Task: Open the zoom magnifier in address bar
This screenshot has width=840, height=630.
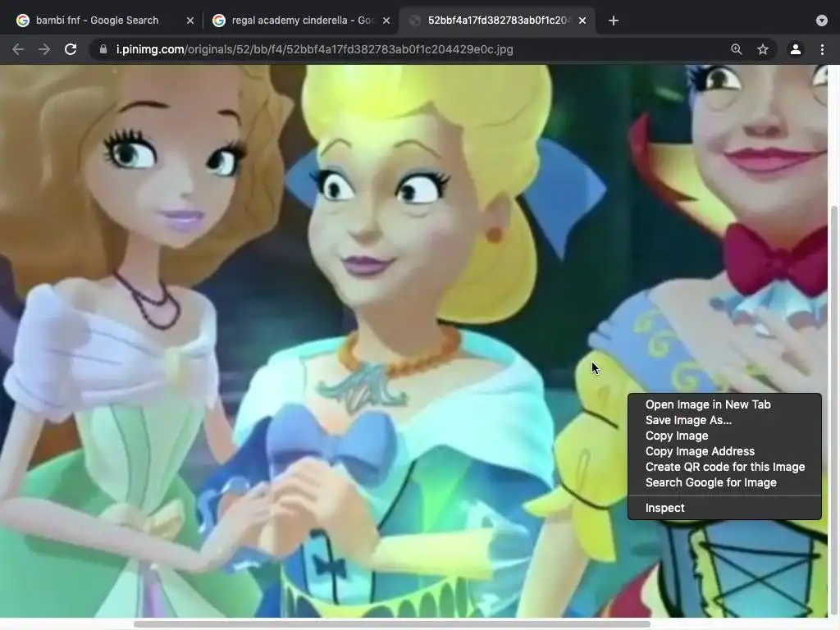Action: [x=737, y=49]
